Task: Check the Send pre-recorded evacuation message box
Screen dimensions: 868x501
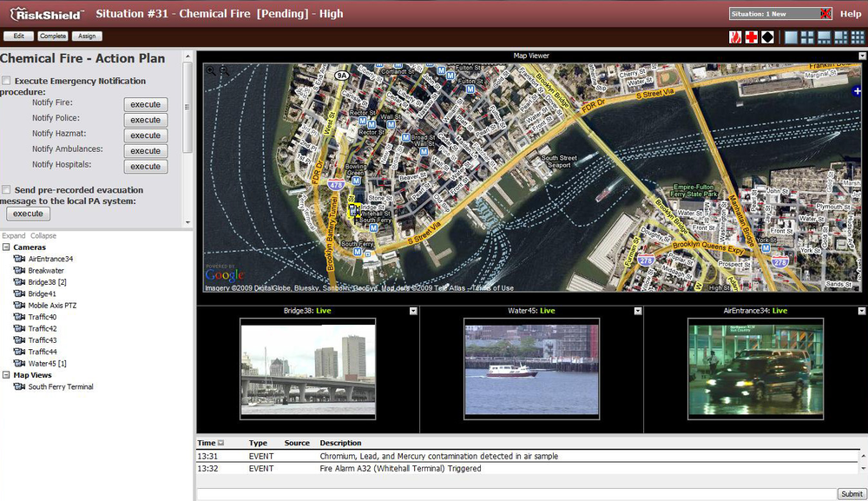Action: tap(7, 190)
